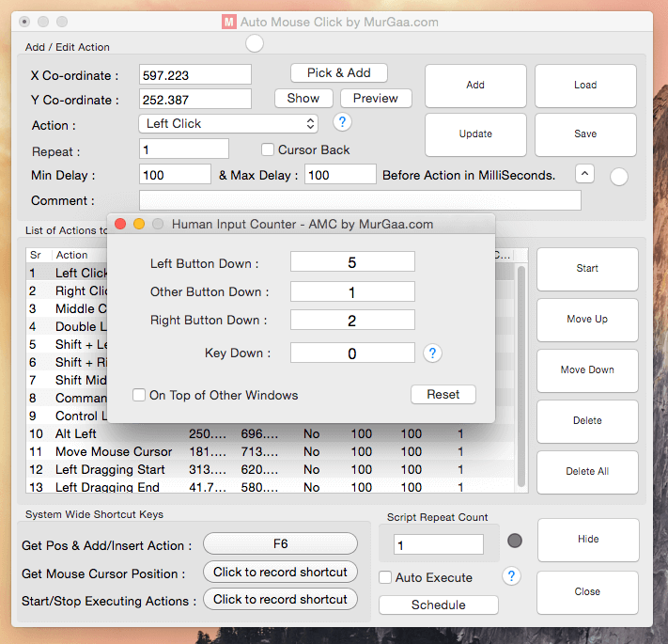Enable the Cursor Back checkbox

[x=268, y=149]
